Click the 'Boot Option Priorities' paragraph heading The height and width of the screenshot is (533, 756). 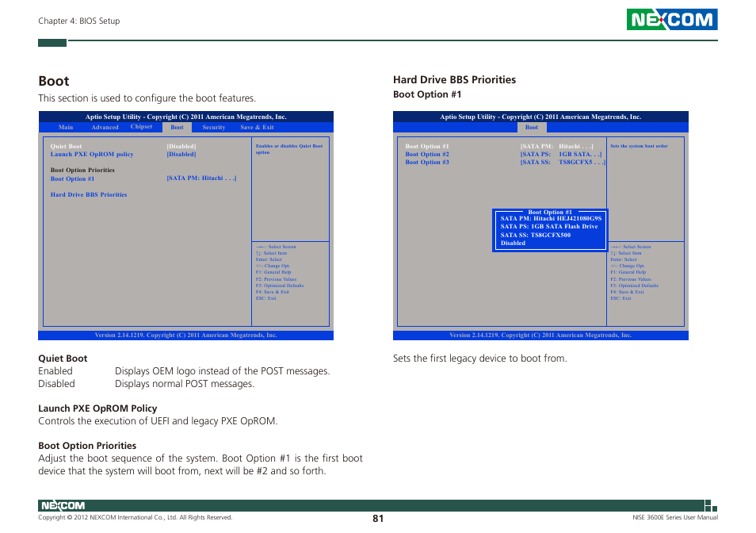[x=87, y=446]
